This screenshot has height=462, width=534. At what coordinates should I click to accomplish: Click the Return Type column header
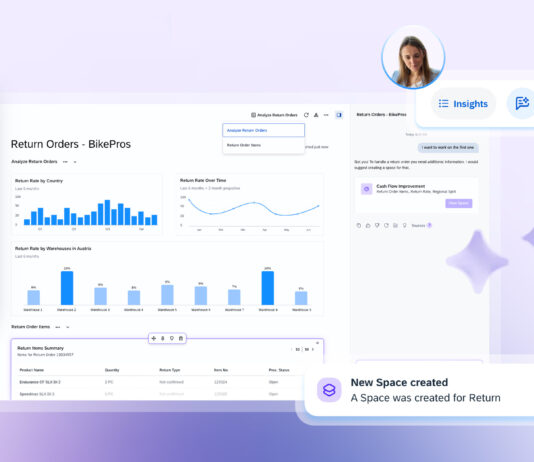click(x=170, y=370)
